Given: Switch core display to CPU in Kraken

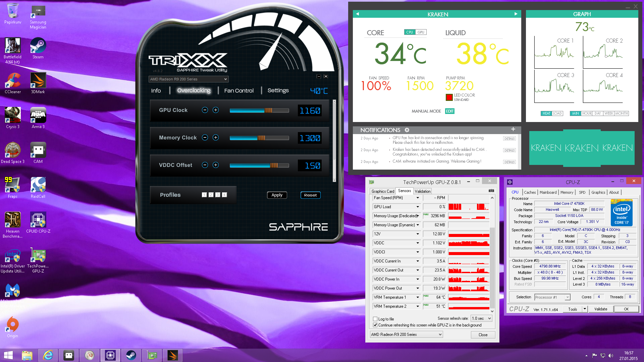Looking at the screenshot, I should [410, 32].
